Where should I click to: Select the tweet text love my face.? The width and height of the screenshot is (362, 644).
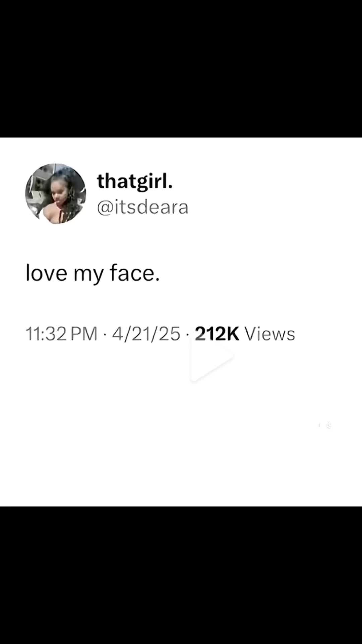93,273
